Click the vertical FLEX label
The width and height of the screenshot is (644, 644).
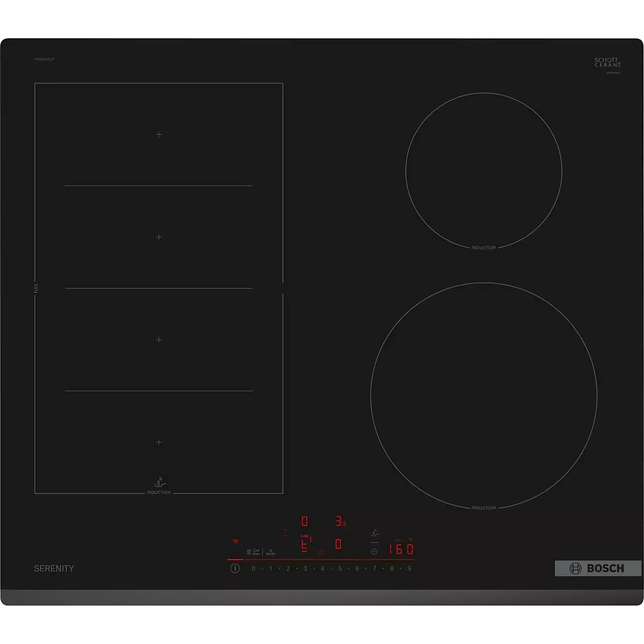[36, 288]
